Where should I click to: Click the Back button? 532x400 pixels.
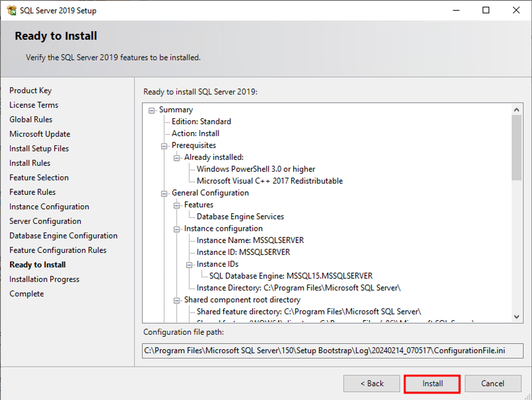coord(372,383)
